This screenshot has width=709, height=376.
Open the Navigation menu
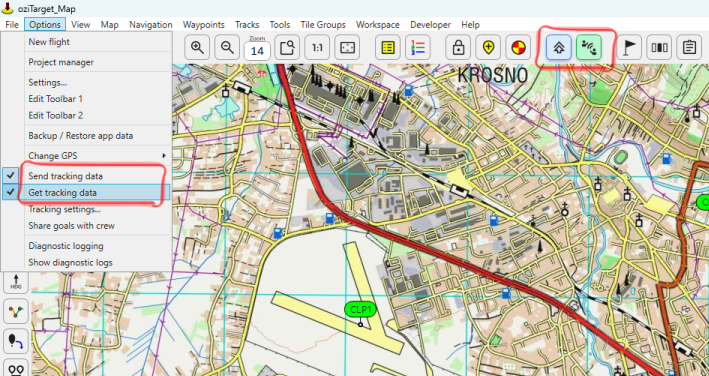click(x=151, y=24)
